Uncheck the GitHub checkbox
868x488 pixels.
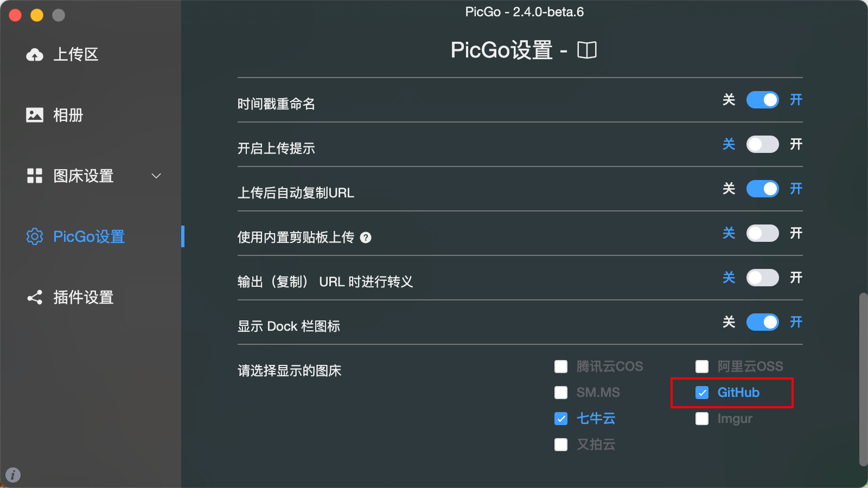coord(702,393)
